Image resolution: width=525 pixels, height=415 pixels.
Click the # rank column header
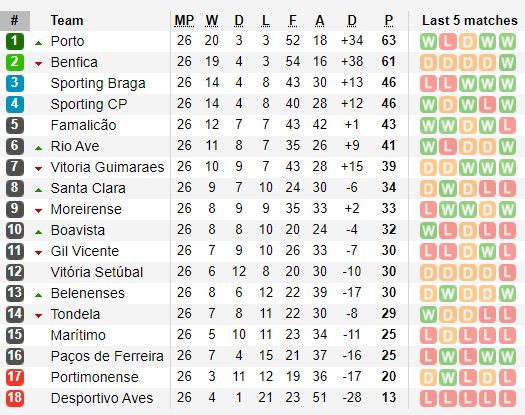(x=15, y=21)
